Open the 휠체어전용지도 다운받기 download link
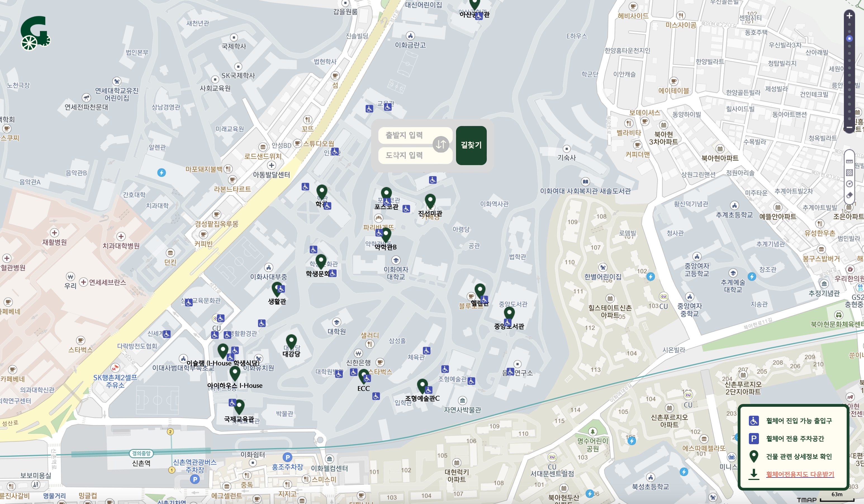 800,474
